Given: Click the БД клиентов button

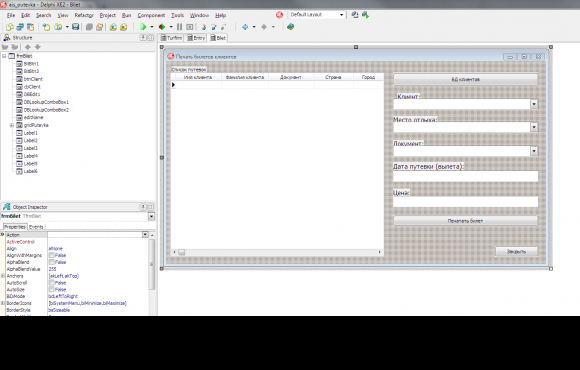Looking at the screenshot, I should coord(465,79).
